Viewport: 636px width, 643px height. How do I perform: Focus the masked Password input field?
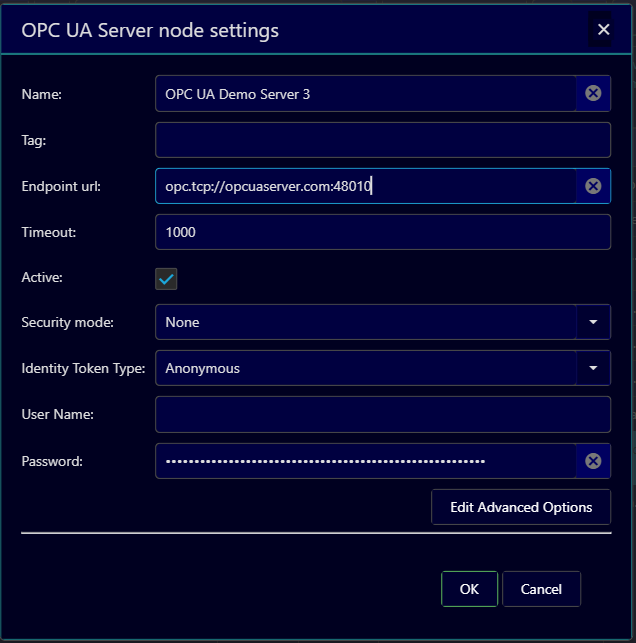point(365,461)
